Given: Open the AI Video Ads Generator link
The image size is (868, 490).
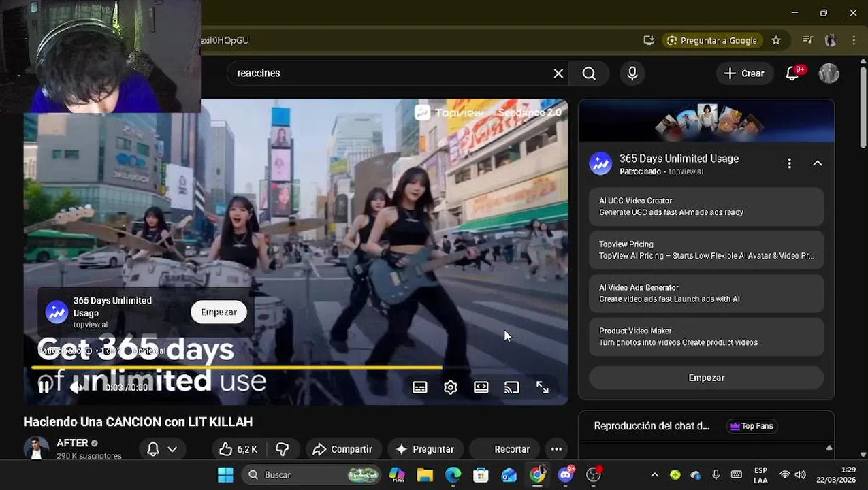Looking at the screenshot, I should point(706,293).
